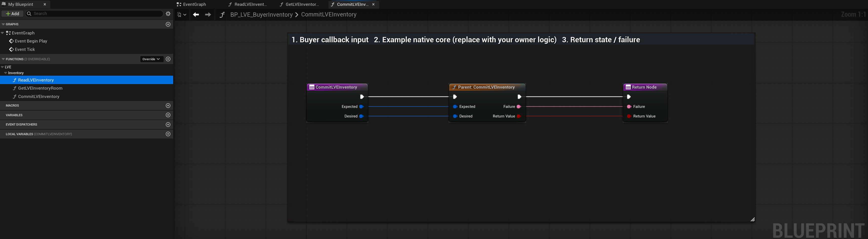Open the bookmarks dropdown in graph toolbar
Image resolution: width=868 pixels, height=239 pixels.
[181, 14]
